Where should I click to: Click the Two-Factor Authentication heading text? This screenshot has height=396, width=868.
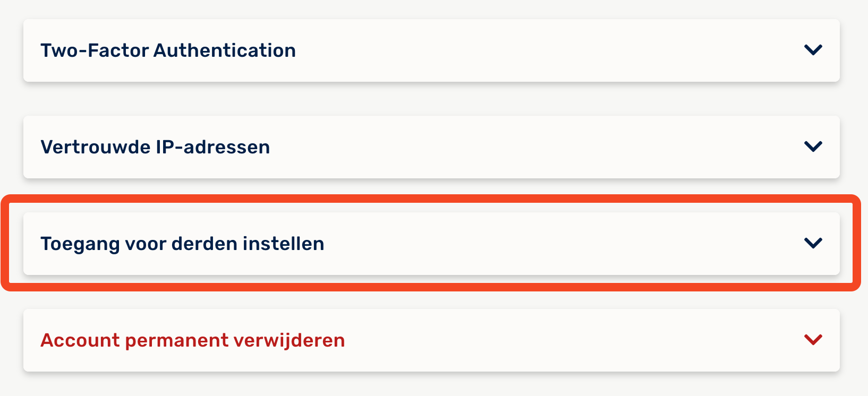pyautogui.click(x=168, y=50)
